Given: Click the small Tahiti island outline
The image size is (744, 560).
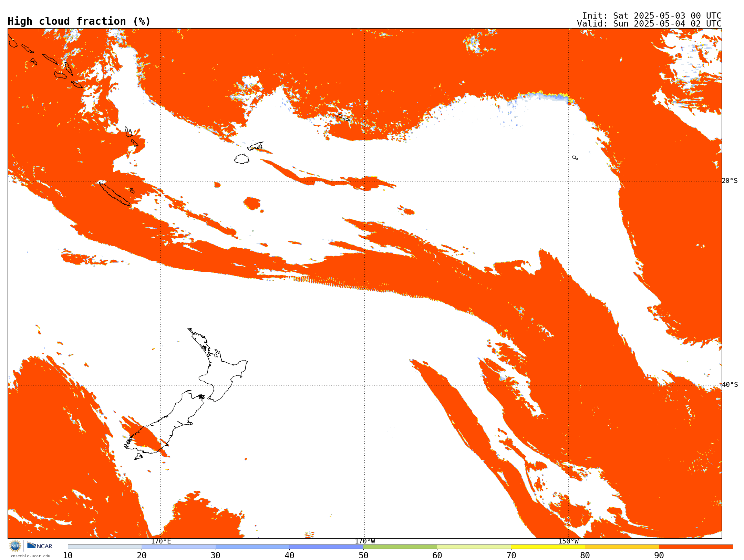Looking at the screenshot, I should [575, 157].
